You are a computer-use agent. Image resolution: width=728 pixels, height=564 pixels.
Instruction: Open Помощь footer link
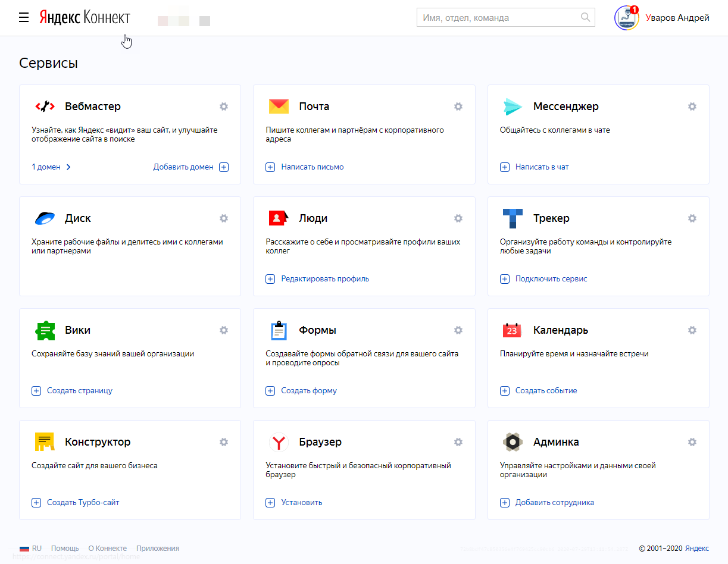[x=65, y=549]
